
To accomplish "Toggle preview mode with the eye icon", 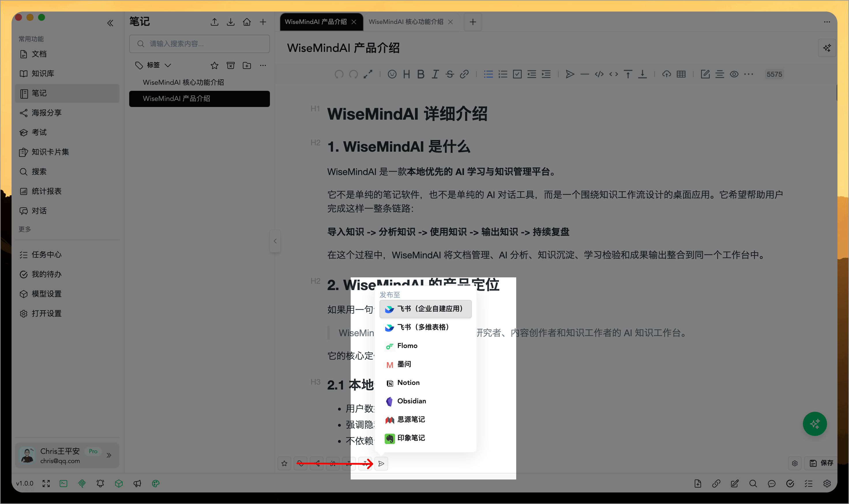I will 734,74.
